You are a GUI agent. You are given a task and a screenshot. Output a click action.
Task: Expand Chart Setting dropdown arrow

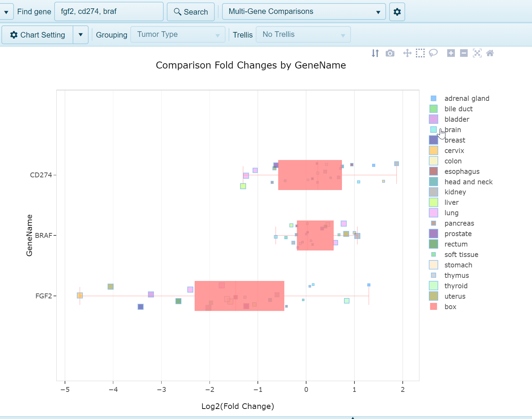(81, 35)
